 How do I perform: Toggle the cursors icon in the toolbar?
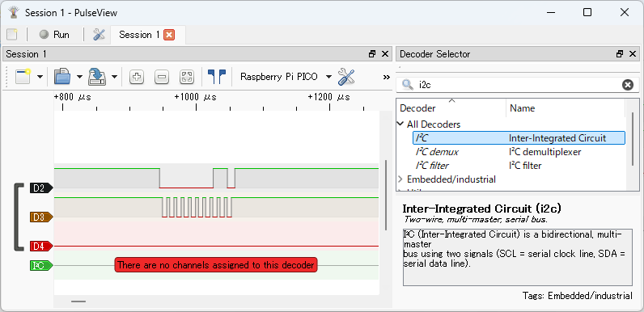(217, 77)
